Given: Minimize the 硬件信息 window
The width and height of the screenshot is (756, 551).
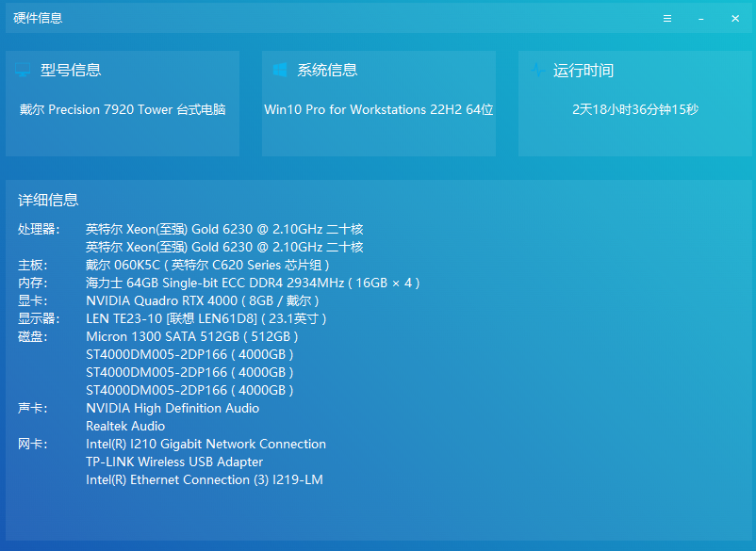Looking at the screenshot, I should [701, 19].
